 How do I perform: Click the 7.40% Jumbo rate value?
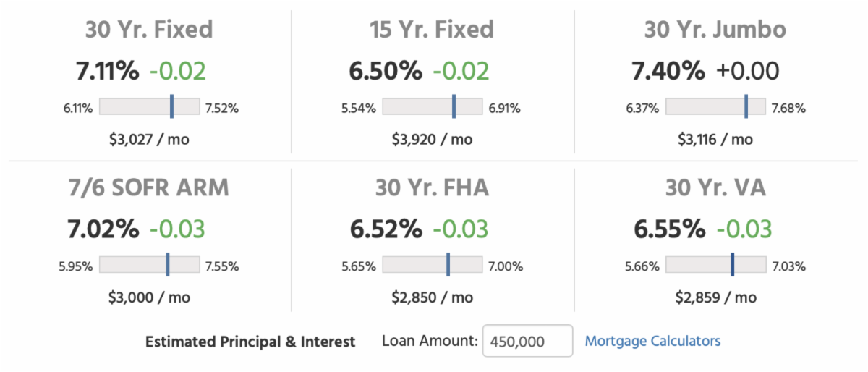tap(668, 71)
